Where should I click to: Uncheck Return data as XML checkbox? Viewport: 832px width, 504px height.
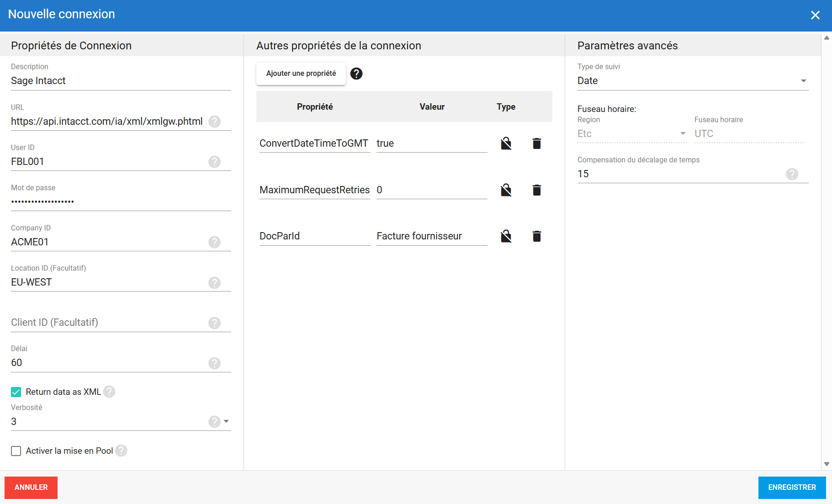click(16, 392)
